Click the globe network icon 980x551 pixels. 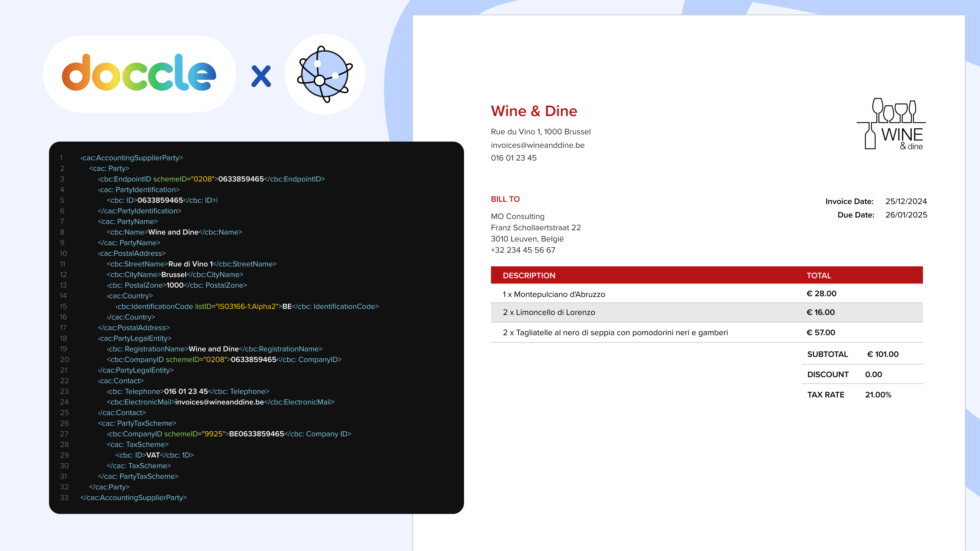point(325,75)
